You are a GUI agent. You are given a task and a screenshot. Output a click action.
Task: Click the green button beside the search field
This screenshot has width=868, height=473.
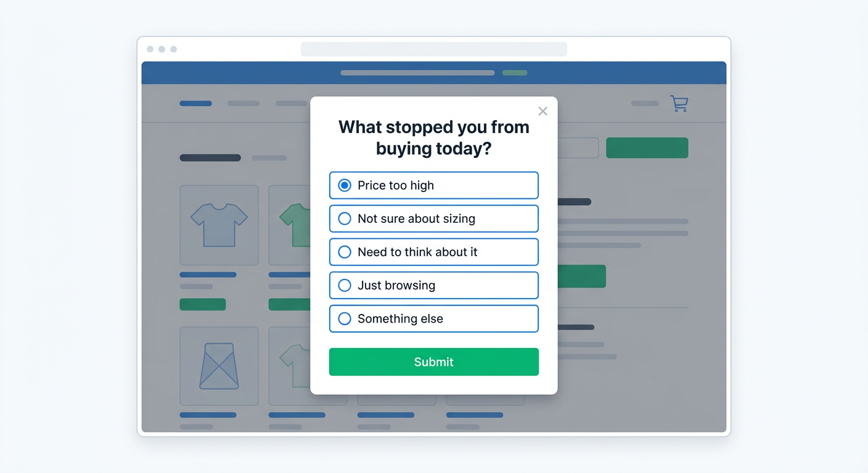point(647,148)
